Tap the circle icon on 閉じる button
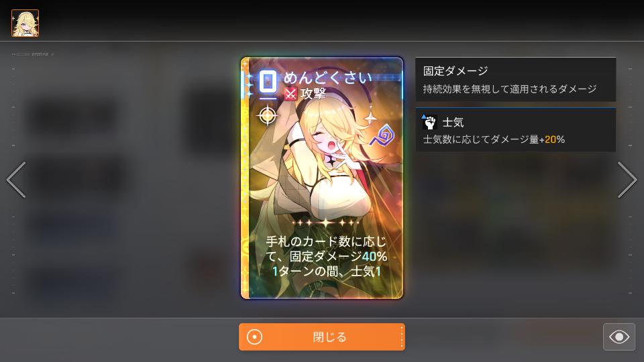 (x=255, y=337)
